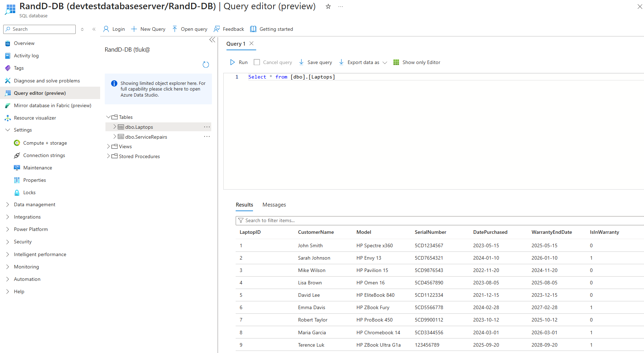Image resolution: width=644 pixels, height=353 pixels.
Task: Open Connection strings in sidebar
Action: tap(44, 155)
